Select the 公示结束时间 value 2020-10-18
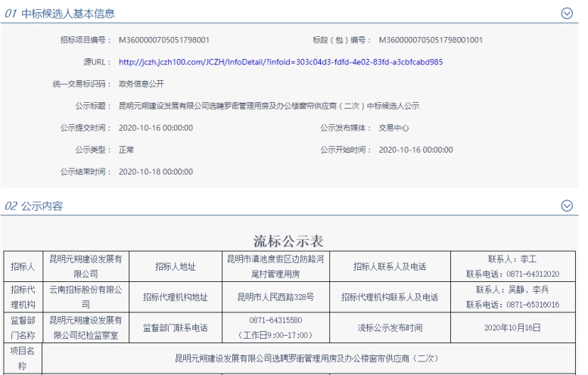588x375 pixels. 156,172
